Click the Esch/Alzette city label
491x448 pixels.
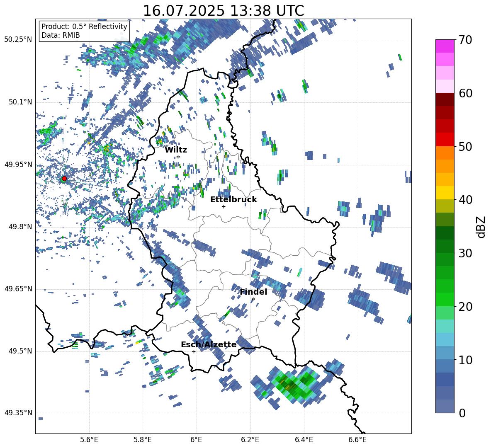(x=209, y=344)
